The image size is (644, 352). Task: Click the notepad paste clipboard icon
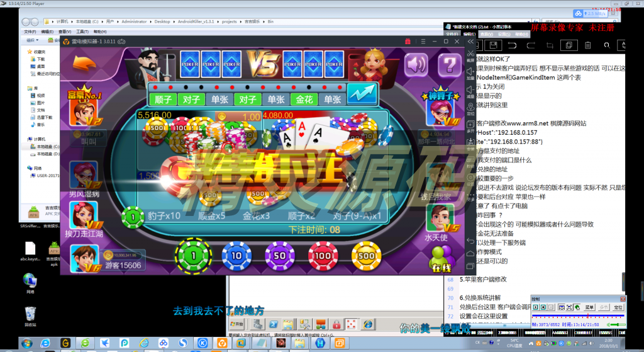[588, 45]
